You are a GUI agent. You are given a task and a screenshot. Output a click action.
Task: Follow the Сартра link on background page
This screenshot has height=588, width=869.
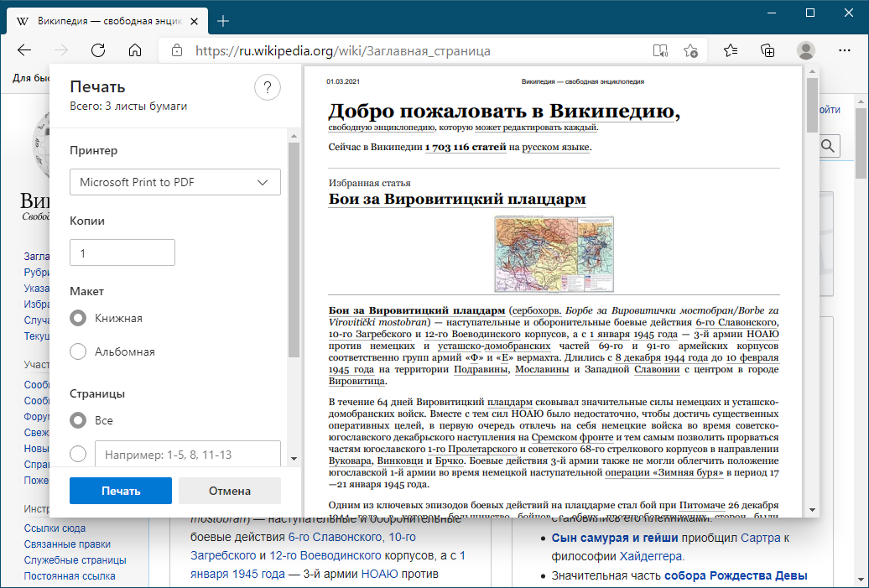760,538
